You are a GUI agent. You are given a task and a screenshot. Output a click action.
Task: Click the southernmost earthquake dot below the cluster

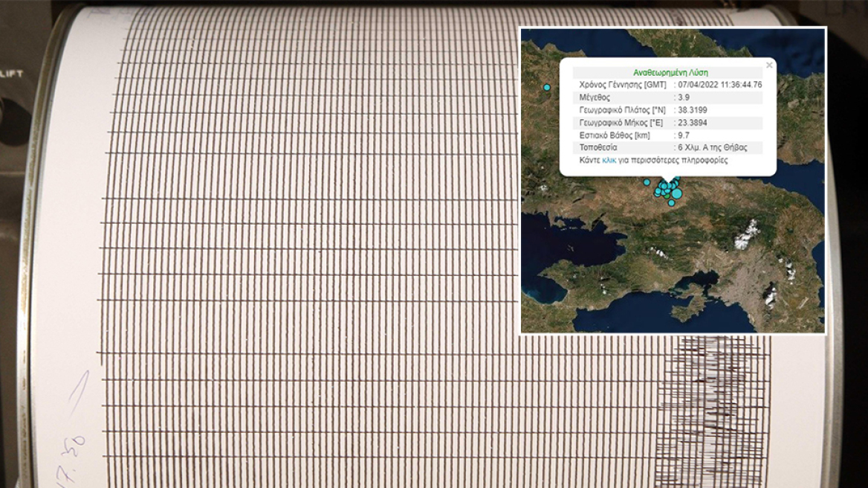(x=671, y=203)
